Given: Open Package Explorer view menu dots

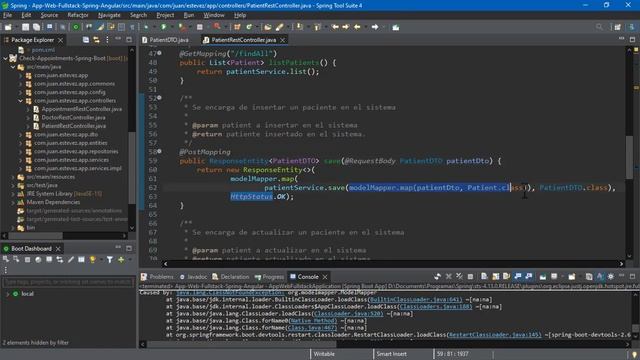Looking at the screenshot, I should pyautogui.click(x=107, y=40).
